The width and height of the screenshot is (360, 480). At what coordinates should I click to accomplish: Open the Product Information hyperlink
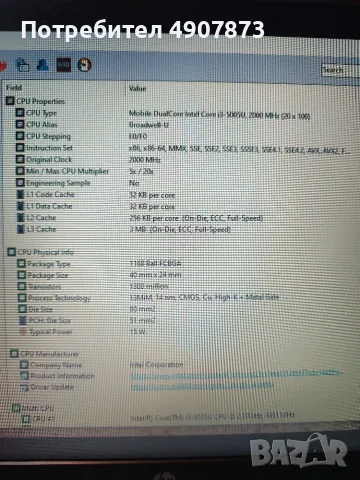pyautogui.click(x=237, y=375)
